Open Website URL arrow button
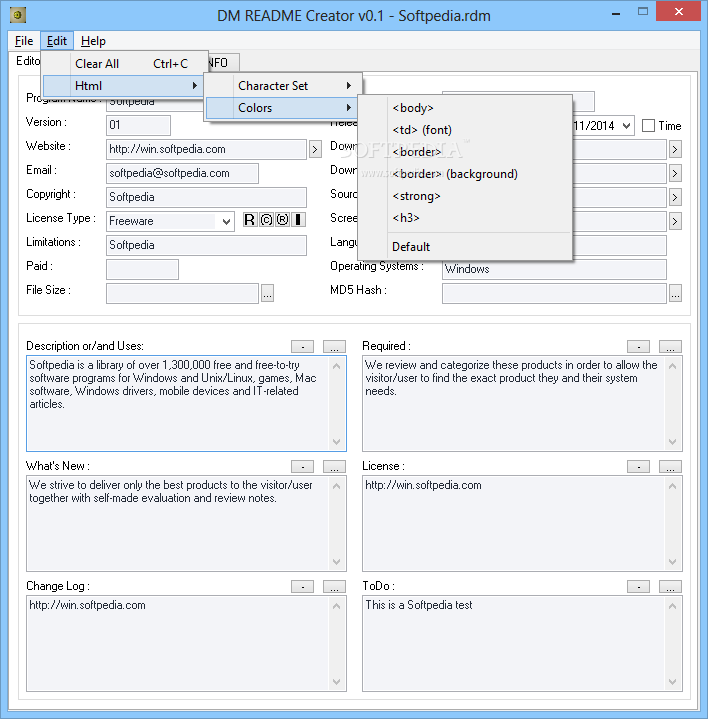The width and height of the screenshot is (708, 719). pos(315,149)
